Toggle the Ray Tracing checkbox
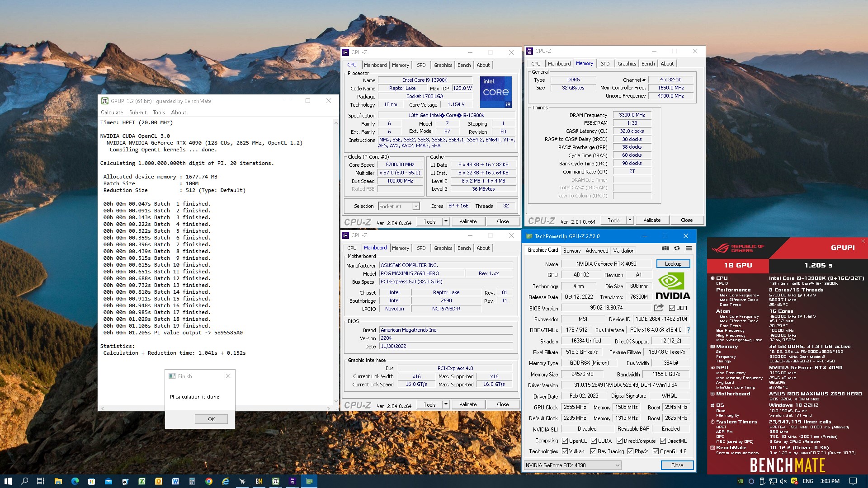868x488 pixels. click(x=593, y=451)
